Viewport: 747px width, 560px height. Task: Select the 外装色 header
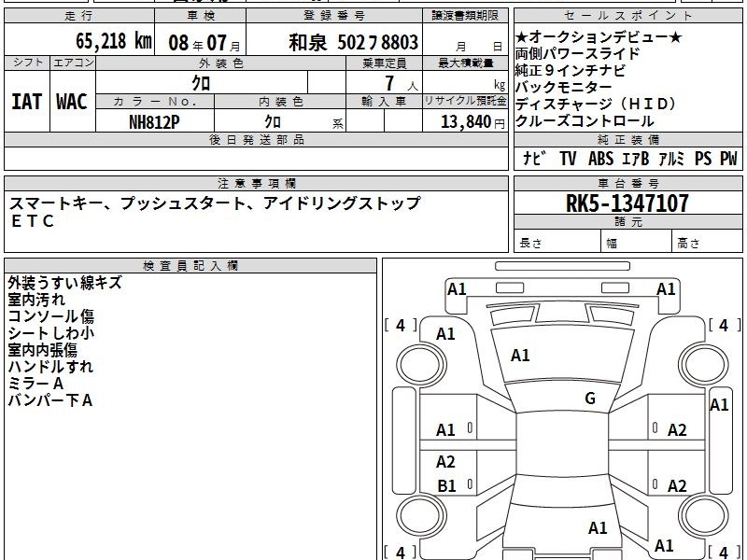[221, 63]
